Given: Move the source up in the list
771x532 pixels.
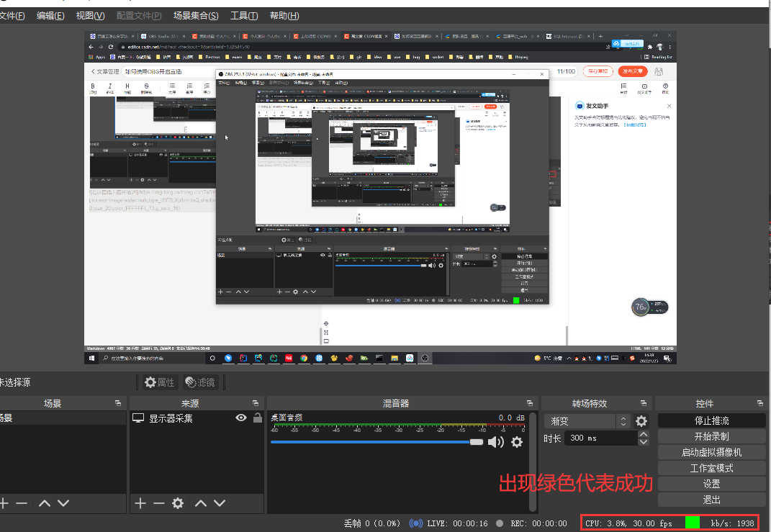Looking at the screenshot, I should (201, 503).
